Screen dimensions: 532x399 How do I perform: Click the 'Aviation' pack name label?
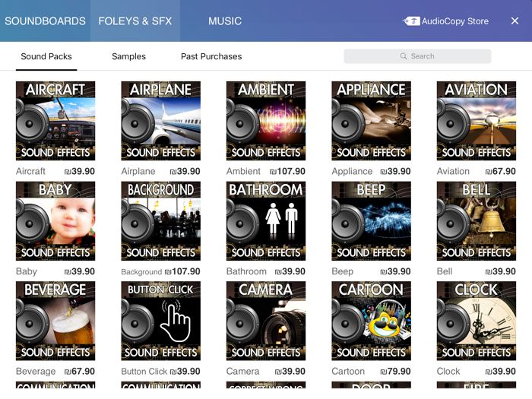[x=453, y=171]
